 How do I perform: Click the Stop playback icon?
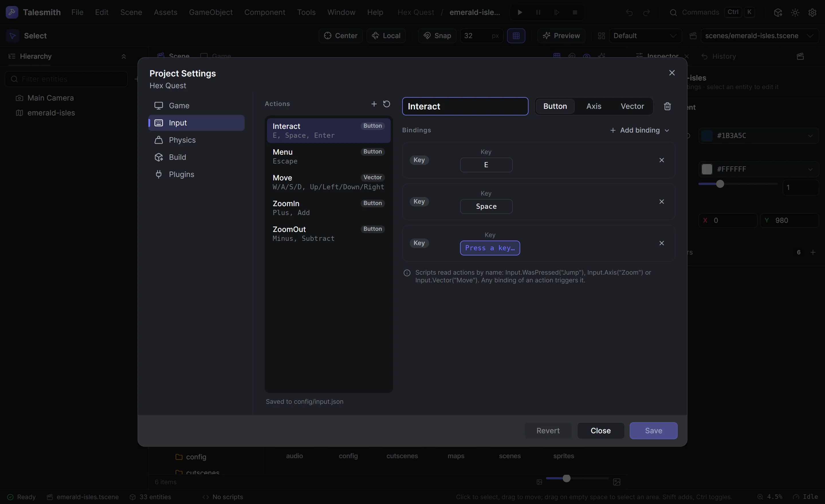coord(575,12)
